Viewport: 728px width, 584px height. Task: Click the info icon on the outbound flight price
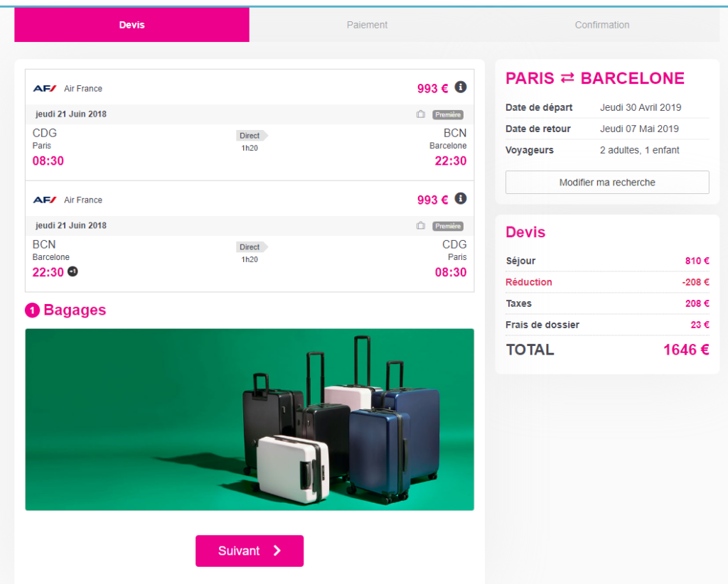click(461, 87)
